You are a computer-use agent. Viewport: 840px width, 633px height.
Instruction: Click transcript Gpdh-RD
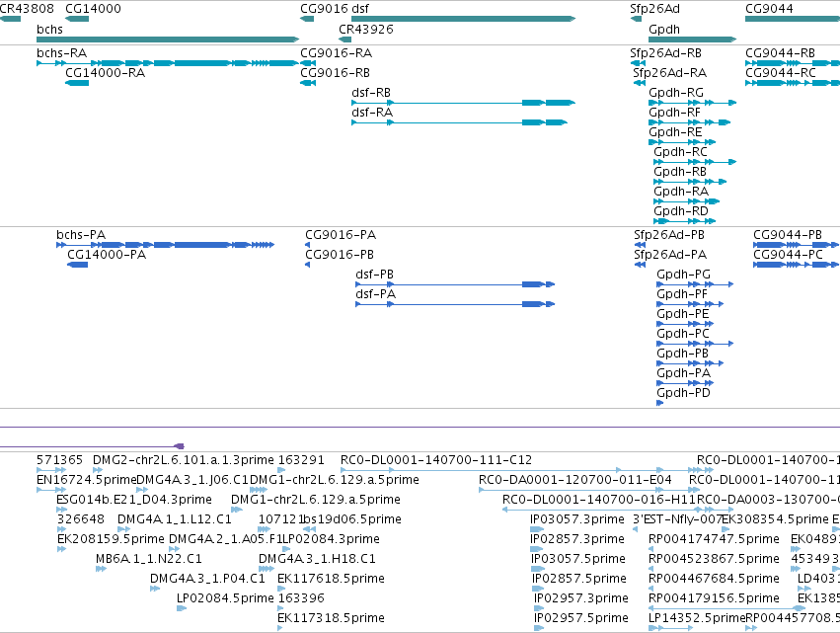[684, 221]
